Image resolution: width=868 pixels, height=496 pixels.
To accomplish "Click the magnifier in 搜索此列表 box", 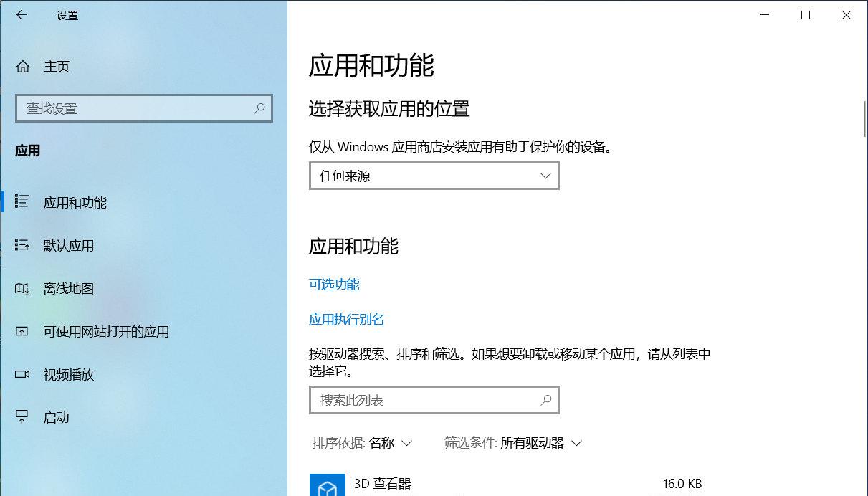I will pyautogui.click(x=546, y=400).
